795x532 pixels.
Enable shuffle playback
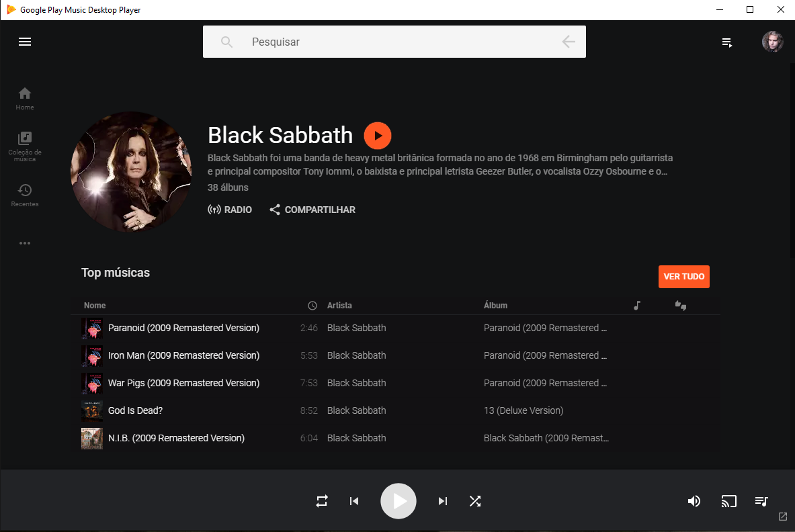475,501
